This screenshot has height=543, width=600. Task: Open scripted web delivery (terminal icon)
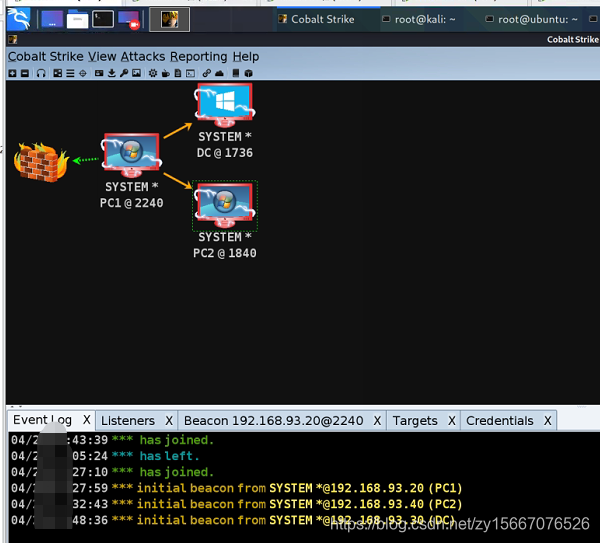191,73
